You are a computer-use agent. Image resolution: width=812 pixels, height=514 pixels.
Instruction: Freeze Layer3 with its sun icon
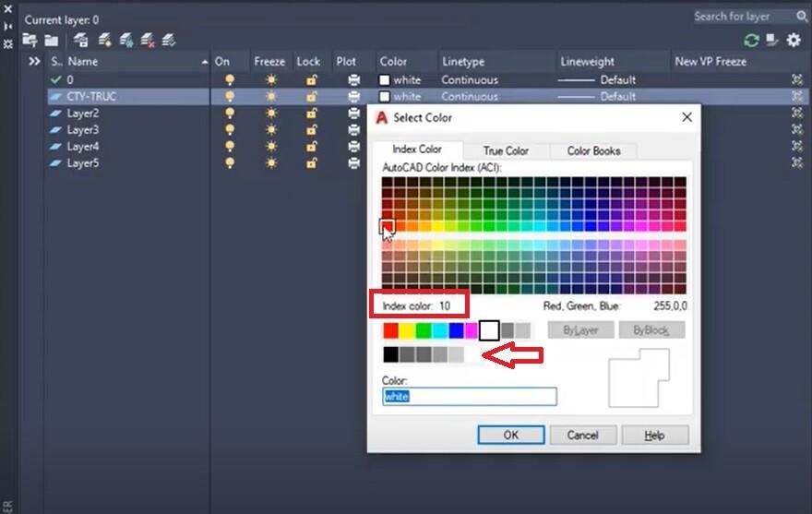point(271,129)
